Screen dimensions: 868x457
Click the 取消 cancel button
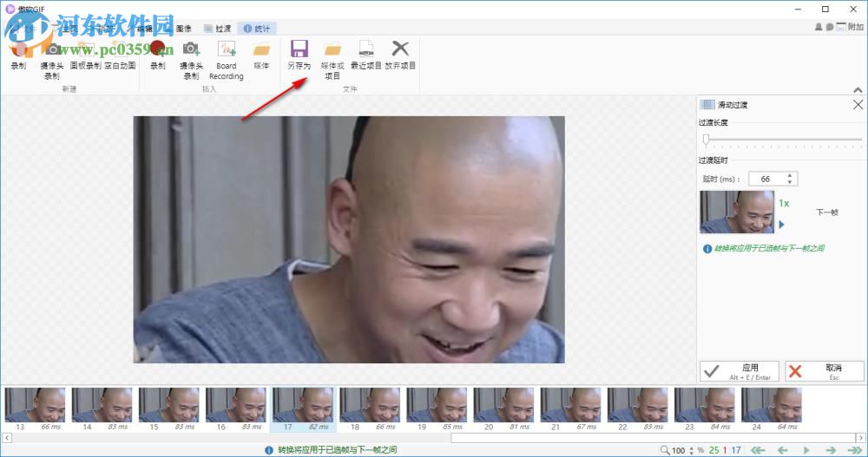825,371
